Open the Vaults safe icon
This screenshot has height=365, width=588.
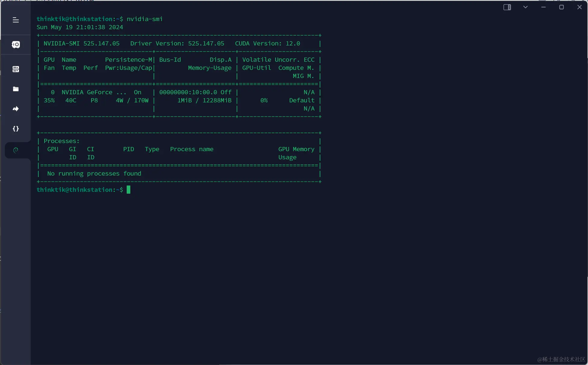(16, 45)
